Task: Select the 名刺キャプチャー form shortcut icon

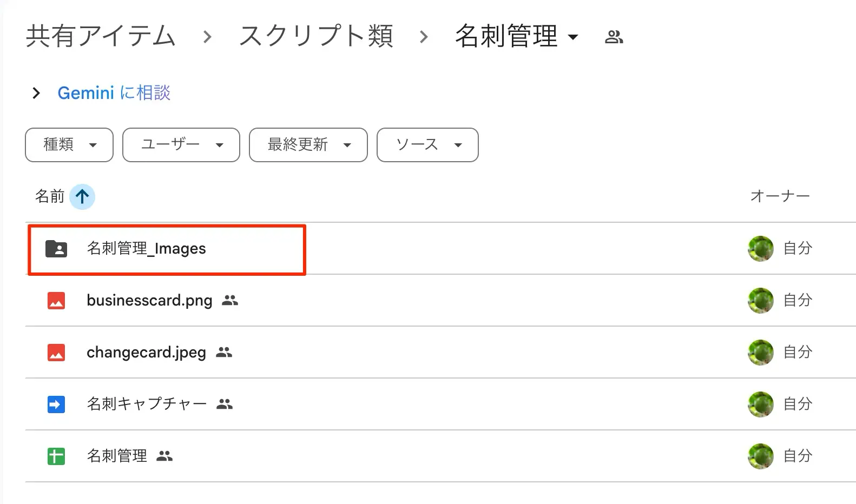Action: click(56, 404)
